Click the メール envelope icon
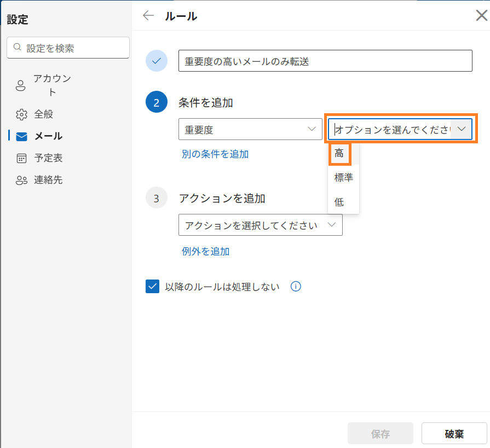 (x=21, y=136)
